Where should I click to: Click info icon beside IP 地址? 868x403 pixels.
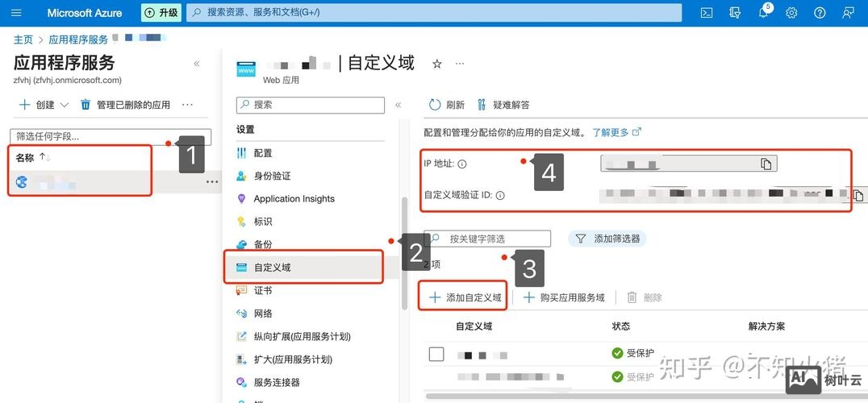coord(461,164)
